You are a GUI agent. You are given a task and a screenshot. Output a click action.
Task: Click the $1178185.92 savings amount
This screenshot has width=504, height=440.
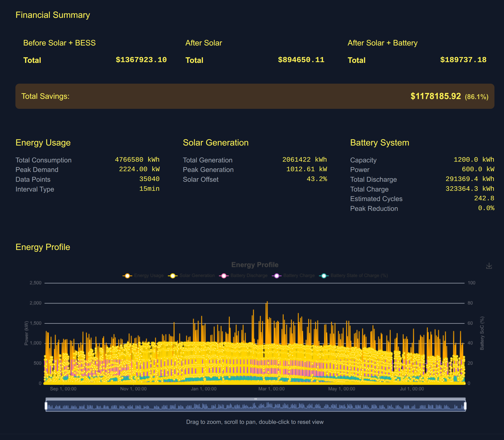435,96
